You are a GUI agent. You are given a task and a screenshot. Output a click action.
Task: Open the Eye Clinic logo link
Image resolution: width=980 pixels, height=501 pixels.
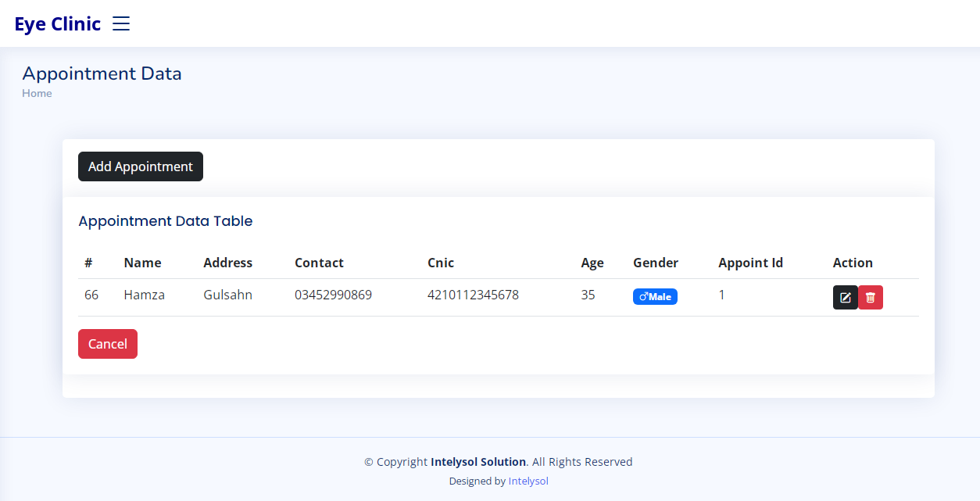[58, 23]
